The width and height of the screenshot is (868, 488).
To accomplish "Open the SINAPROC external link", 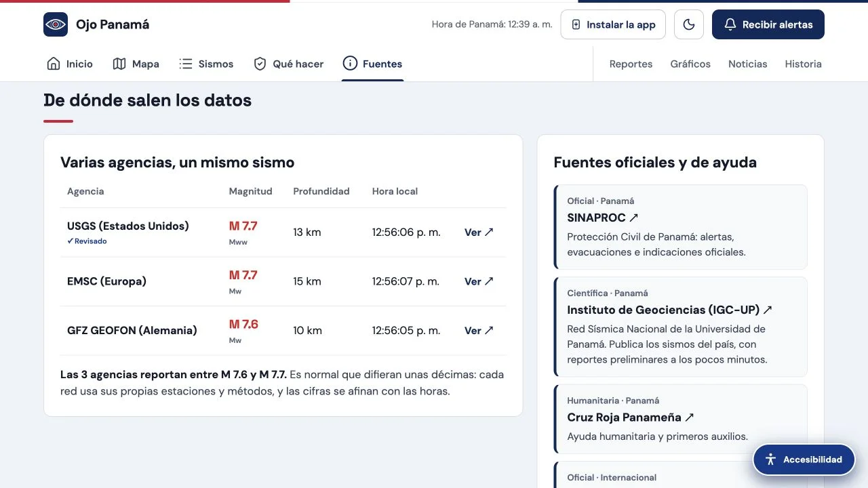I will tap(603, 218).
